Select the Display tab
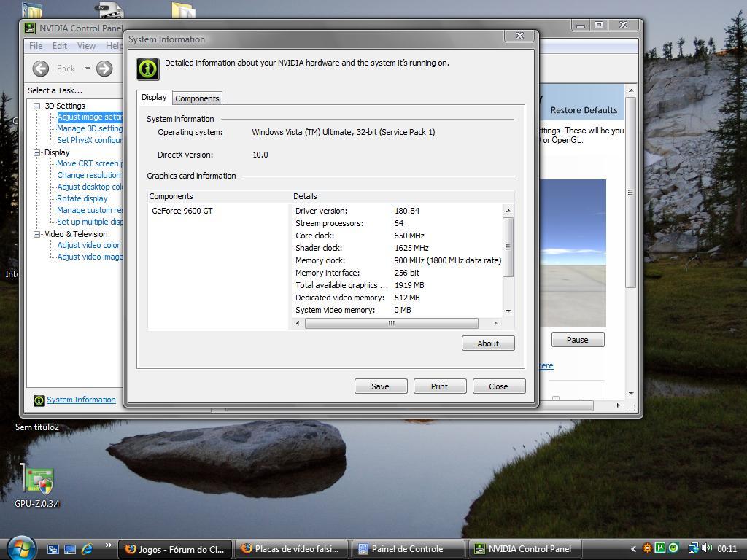747x560 pixels. [x=155, y=97]
